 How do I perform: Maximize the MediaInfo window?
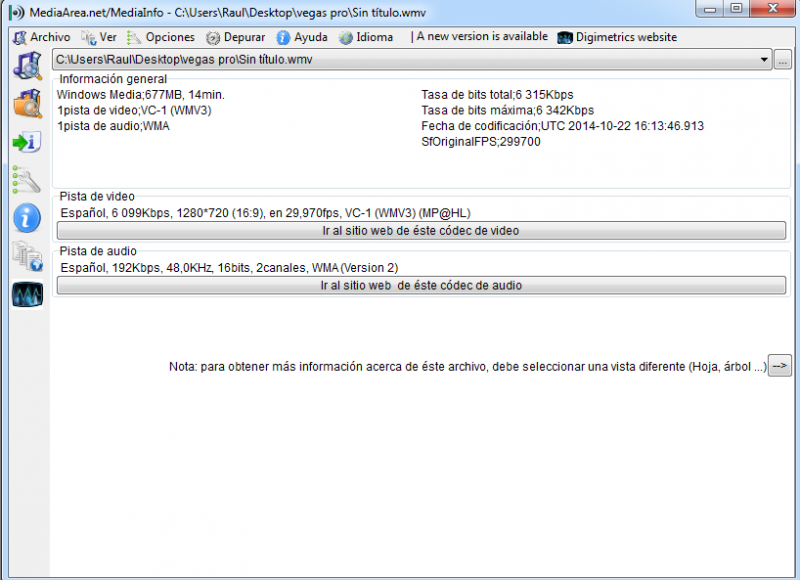coord(736,8)
